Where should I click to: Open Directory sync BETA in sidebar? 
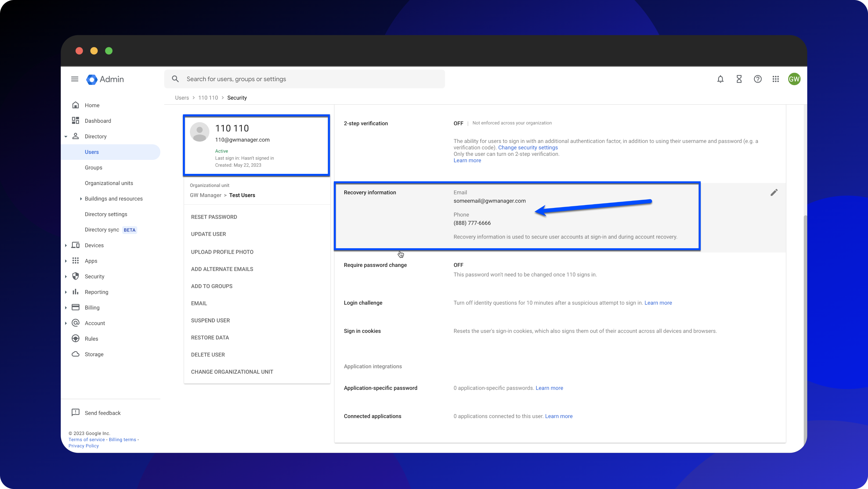[111, 229]
